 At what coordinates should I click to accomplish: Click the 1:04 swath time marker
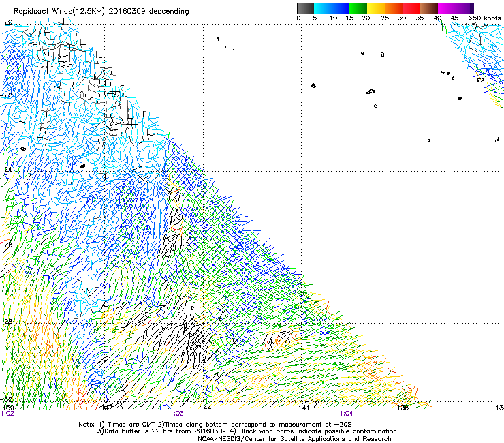pyautogui.click(x=346, y=414)
